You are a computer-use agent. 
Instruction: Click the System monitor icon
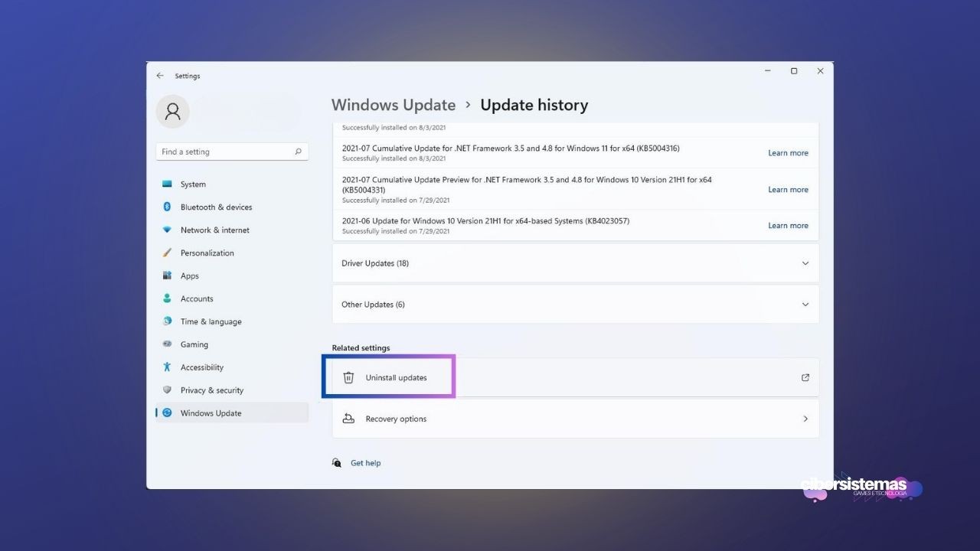[x=167, y=184]
